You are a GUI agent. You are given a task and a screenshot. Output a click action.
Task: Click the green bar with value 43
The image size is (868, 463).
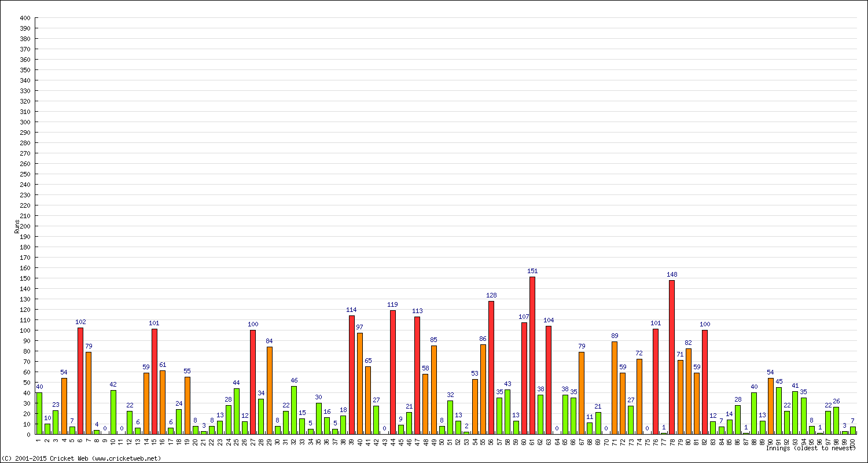[507, 412]
